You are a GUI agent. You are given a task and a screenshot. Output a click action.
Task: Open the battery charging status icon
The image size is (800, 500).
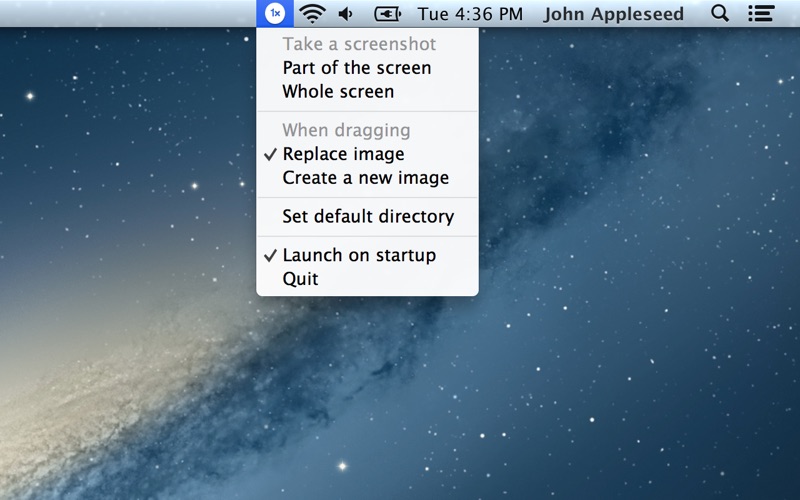coord(388,14)
